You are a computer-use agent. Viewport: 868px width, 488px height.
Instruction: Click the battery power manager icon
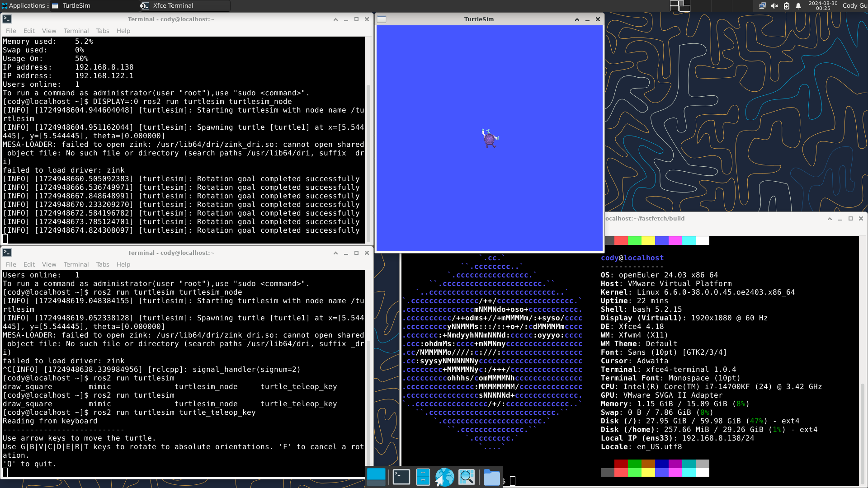(787, 6)
